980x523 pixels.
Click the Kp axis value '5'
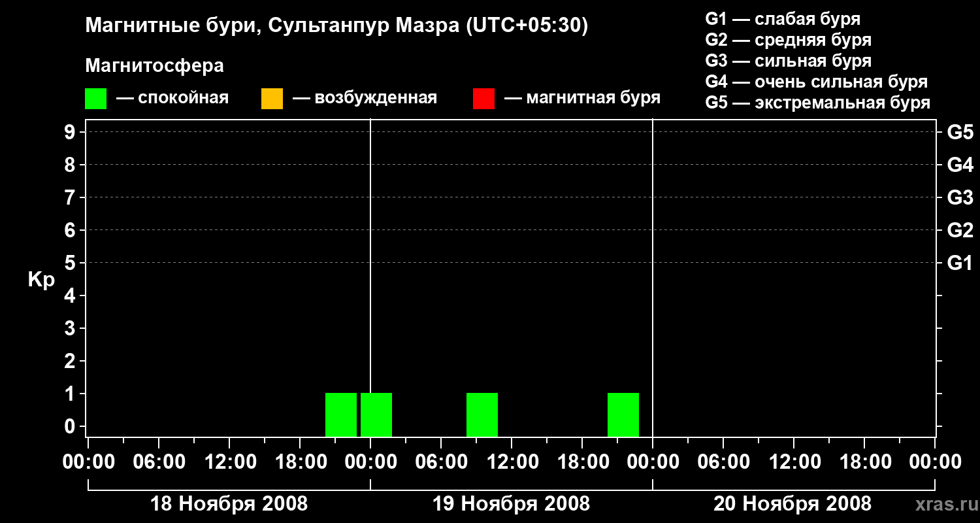71,263
